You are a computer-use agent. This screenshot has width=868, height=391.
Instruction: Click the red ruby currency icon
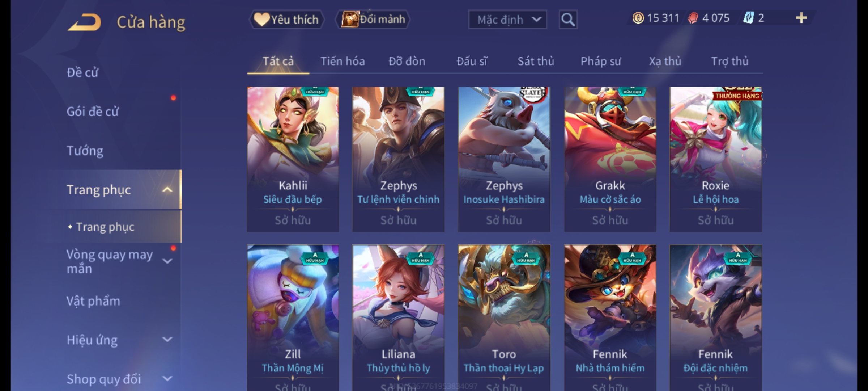693,18
